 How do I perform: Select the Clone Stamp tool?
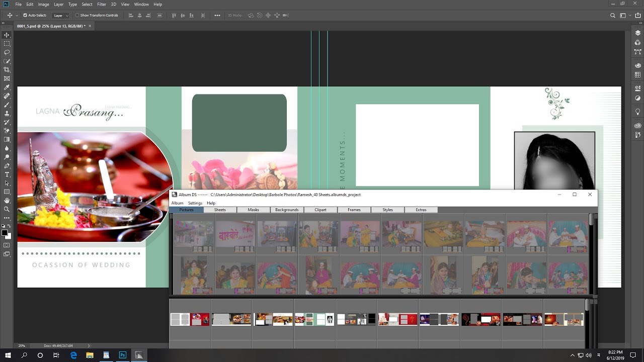click(x=7, y=113)
